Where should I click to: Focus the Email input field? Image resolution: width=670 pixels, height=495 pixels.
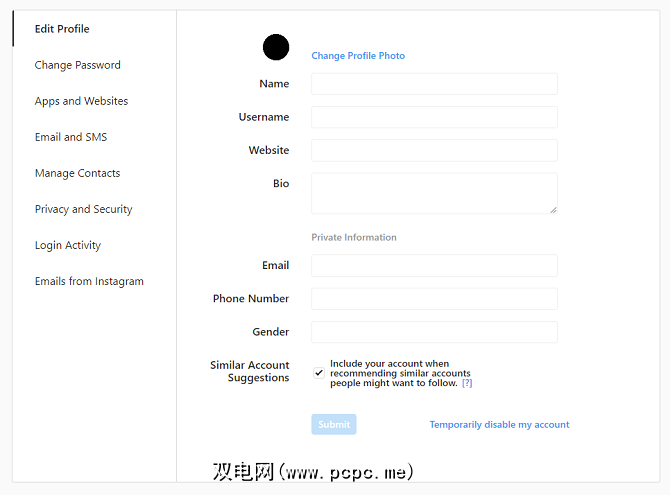click(434, 265)
